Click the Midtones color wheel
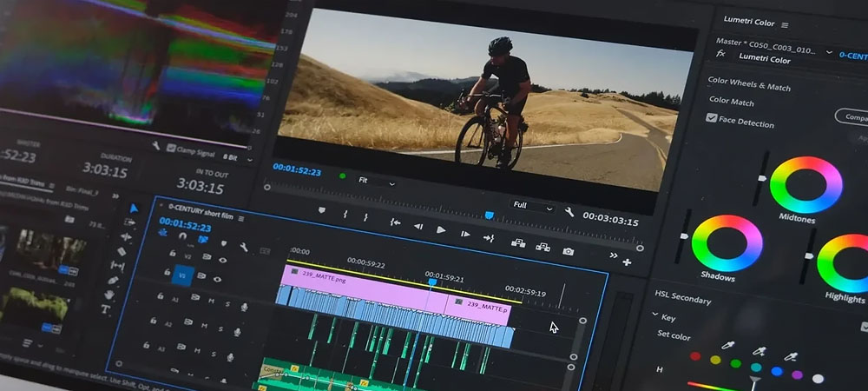868x391 pixels. pos(806,185)
